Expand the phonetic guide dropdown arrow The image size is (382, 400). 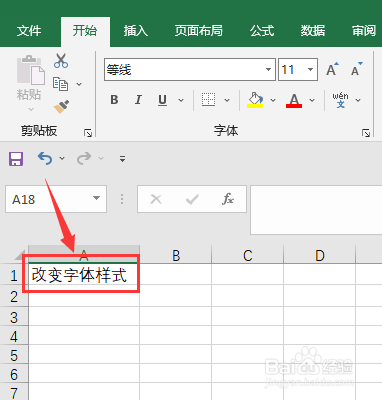click(358, 100)
